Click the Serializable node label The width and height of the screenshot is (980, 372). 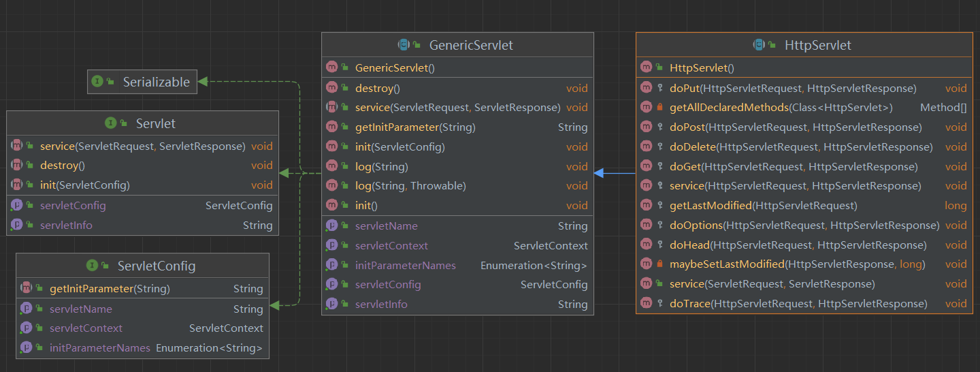[156, 82]
